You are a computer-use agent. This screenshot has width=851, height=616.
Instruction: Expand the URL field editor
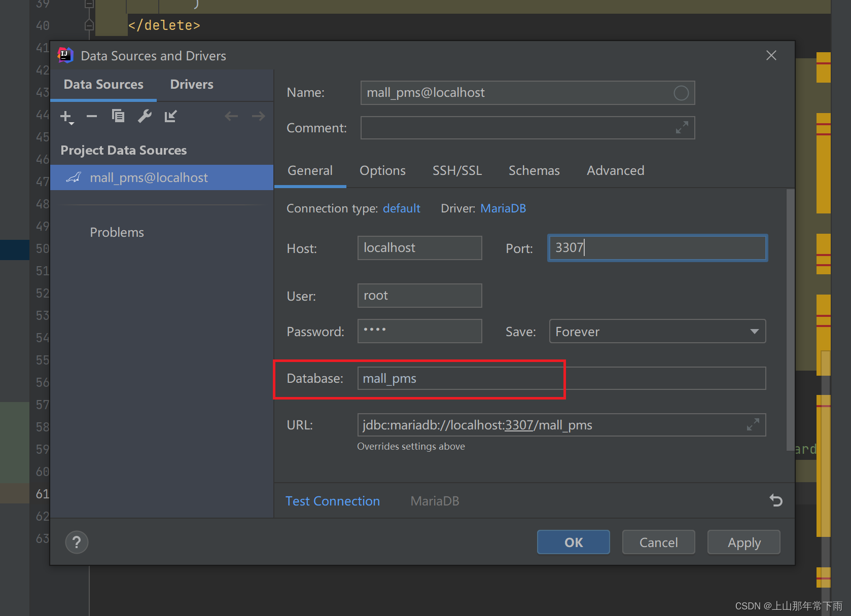[x=753, y=425]
